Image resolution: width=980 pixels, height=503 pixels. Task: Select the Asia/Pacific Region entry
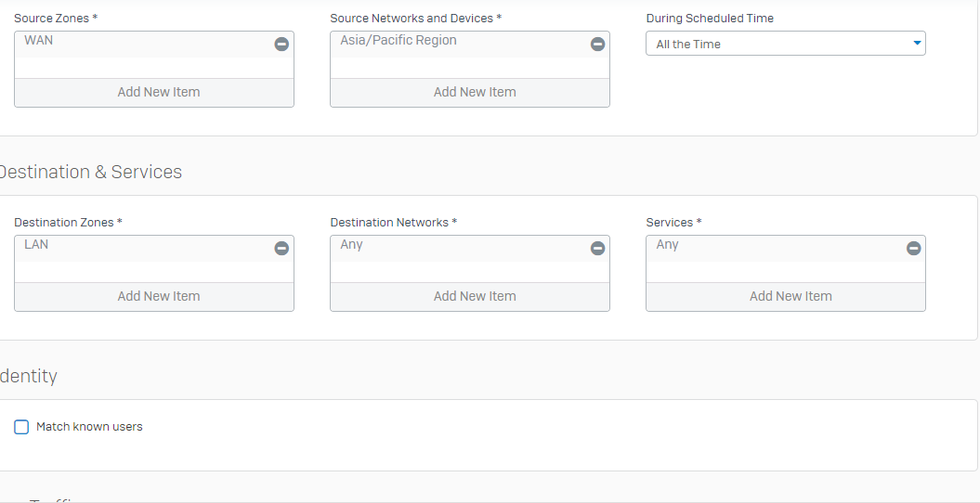tap(399, 41)
